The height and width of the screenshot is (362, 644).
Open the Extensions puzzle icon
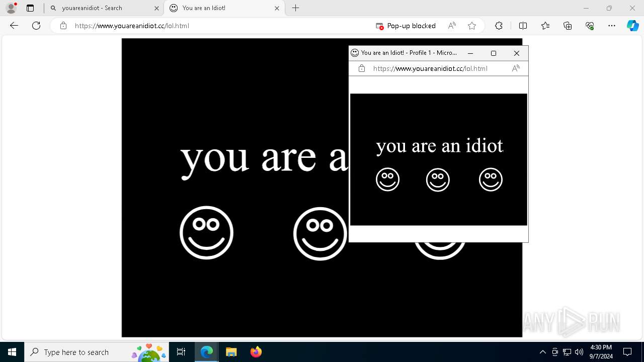point(499,26)
